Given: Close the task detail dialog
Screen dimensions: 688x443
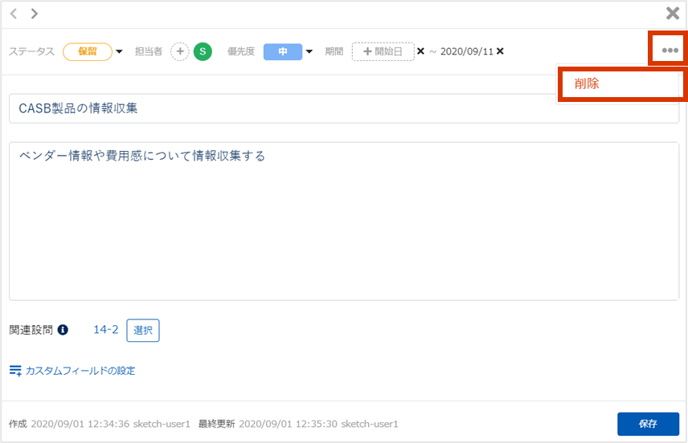Looking at the screenshot, I should tap(673, 14).
